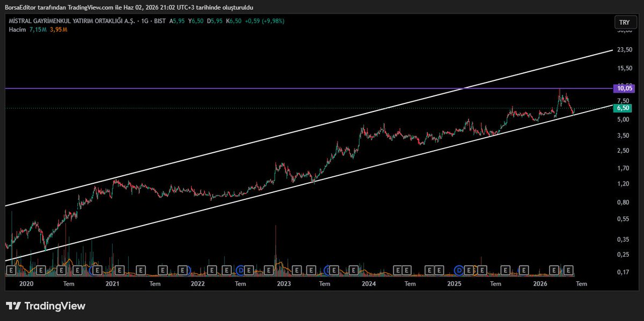Click the 2021 time axis label
The height and width of the screenshot is (321, 644).
tap(112, 283)
